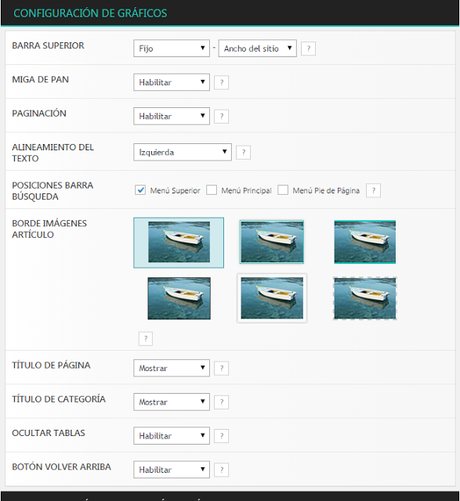Screen dimensions: 460x501
Task: Enable the Menú Principal checkbox
Action: (211, 190)
